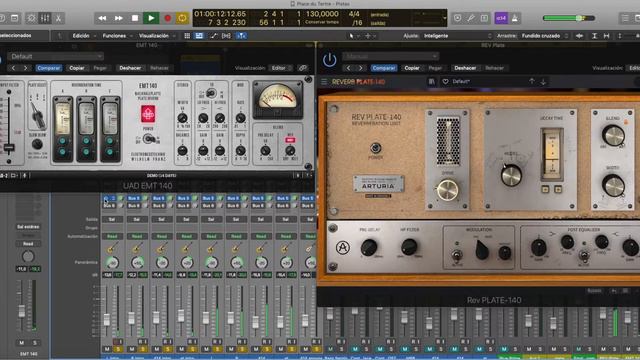Viewport: 640px width, 360px height.
Task: Open the EMT 140 Default preset dropdown
Action: 55,56
